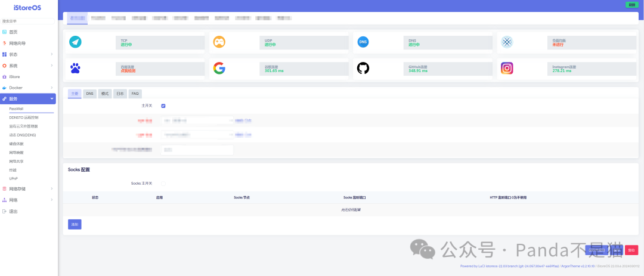The image size is (644, 276).
Task: Click the Socks 监听端口 column header
Action: (354, 197)
